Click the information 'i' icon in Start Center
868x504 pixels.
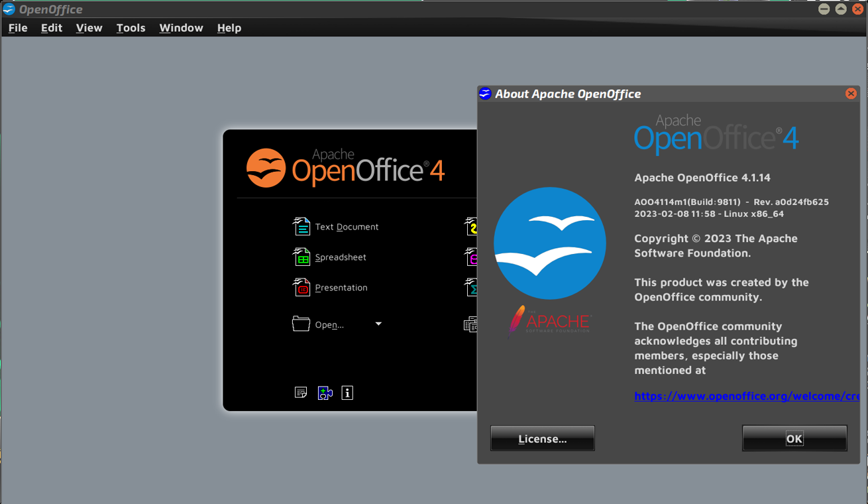347,393
